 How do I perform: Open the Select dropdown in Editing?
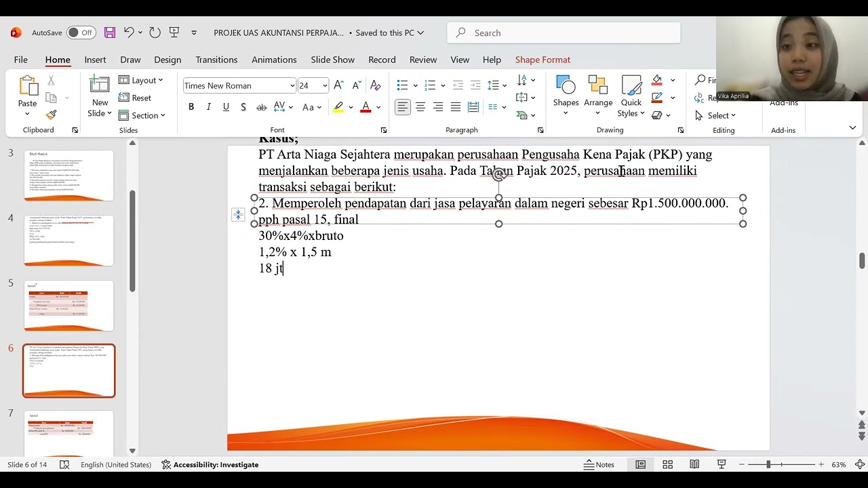coord(715,115)
